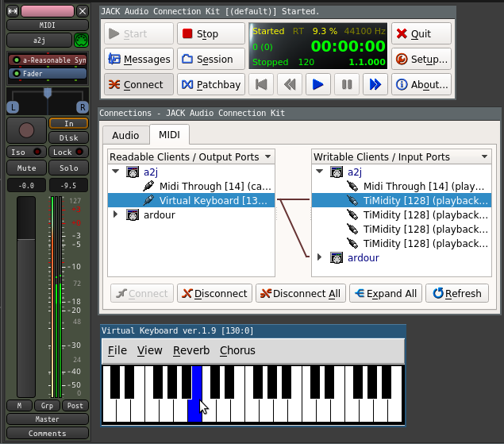Screen dimensions: 504x444
Task: Click the green MIDI input icon beside a2j
Action: pyautogui.click(x=80, y=41)
